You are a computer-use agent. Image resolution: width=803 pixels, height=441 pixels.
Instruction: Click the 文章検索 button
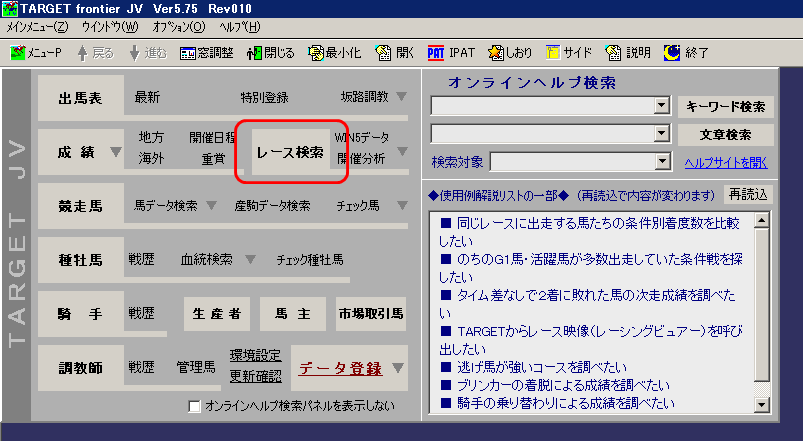(x=726, y=135)
